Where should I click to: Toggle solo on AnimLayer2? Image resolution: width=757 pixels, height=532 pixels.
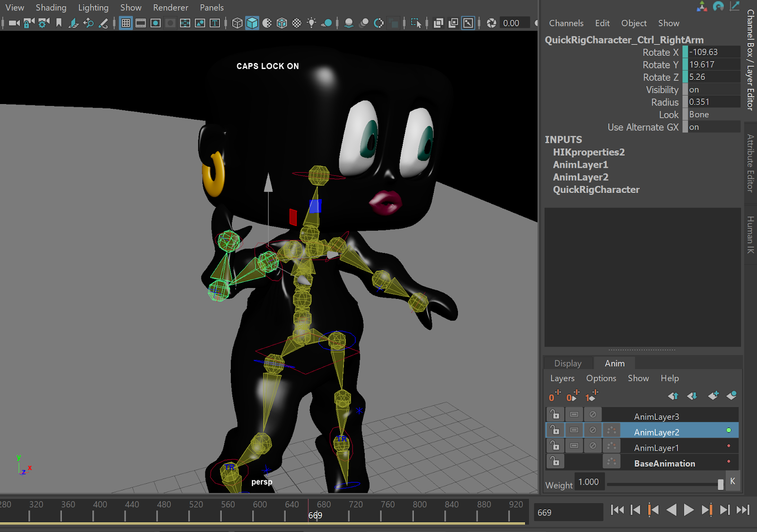574,430
